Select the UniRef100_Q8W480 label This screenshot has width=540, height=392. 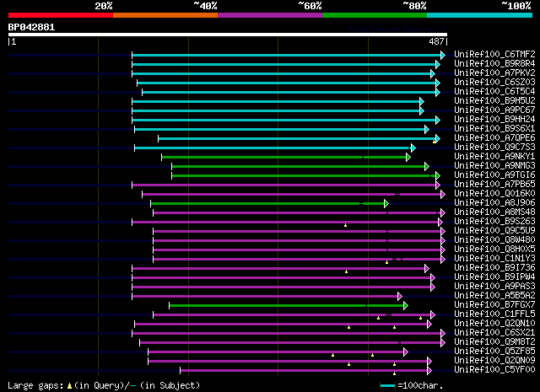coord(494,240)
